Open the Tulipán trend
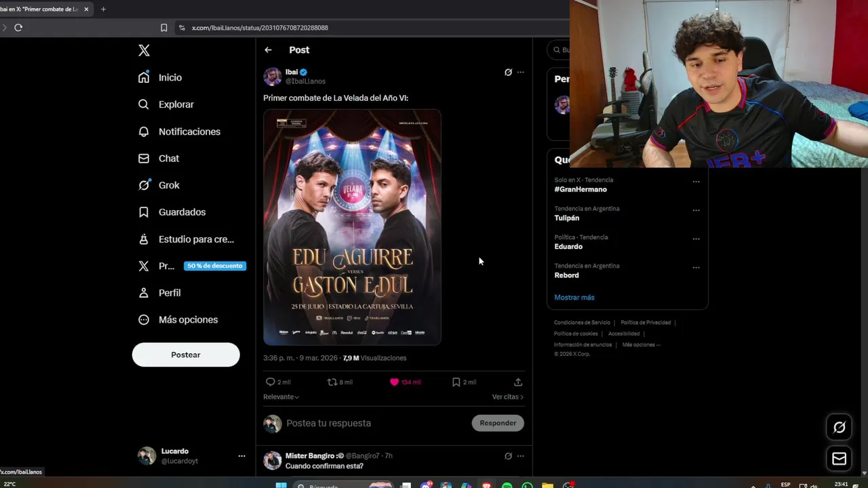The height and width of the screenshot is (488, 868). pyautogui.click(x=567, y=218)
